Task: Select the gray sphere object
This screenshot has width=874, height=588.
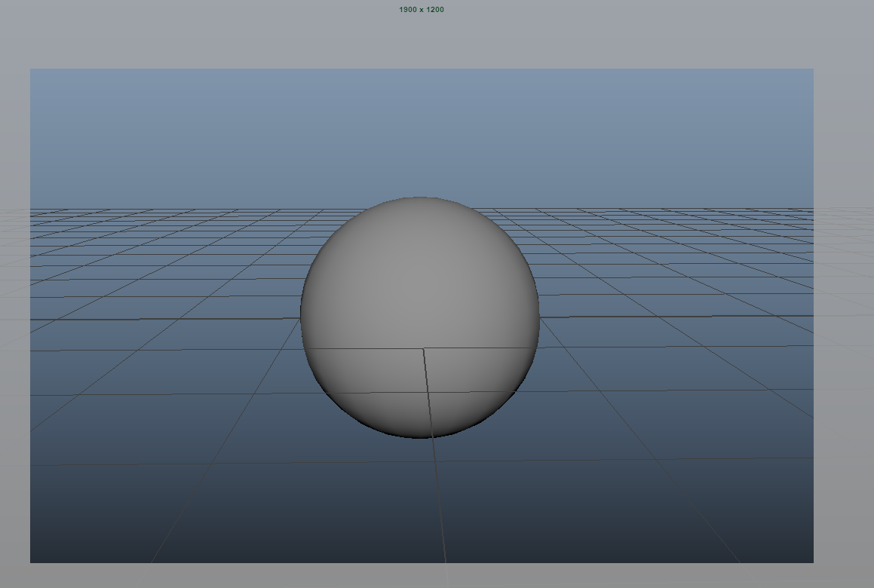Action: tap(420, 317)
